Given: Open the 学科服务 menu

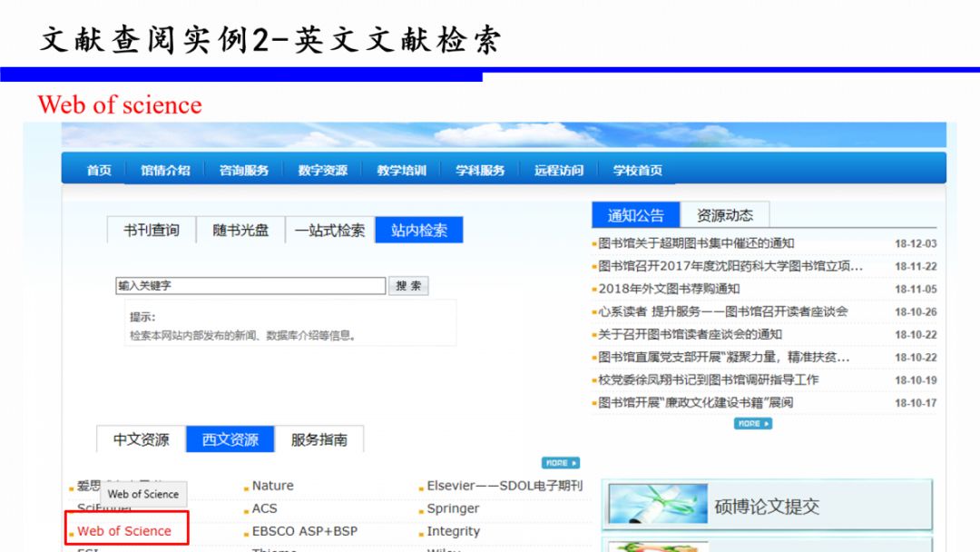Looking at the screenshot, I should [480, 170].
